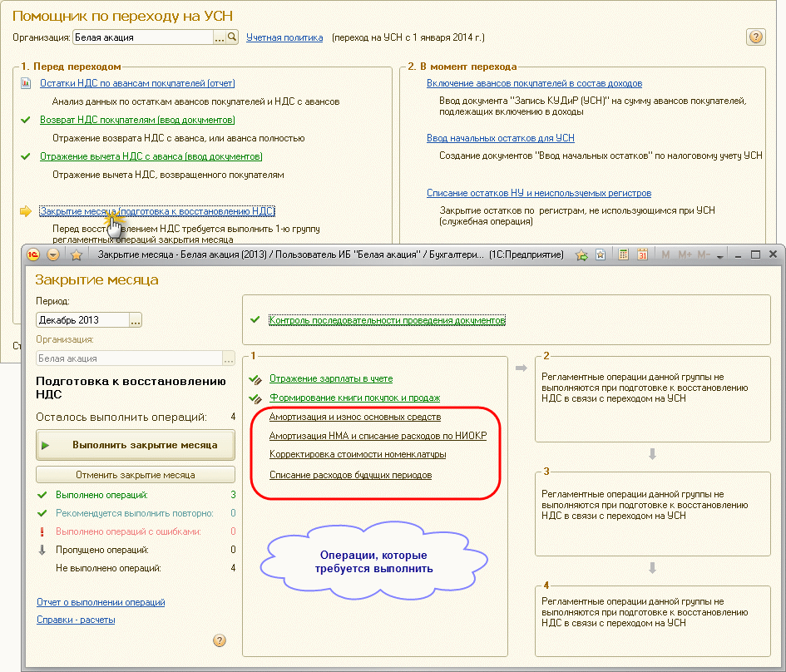Add to favorites via star-with-arrow icon
This screenshot has width=786, height=672.
581,255
